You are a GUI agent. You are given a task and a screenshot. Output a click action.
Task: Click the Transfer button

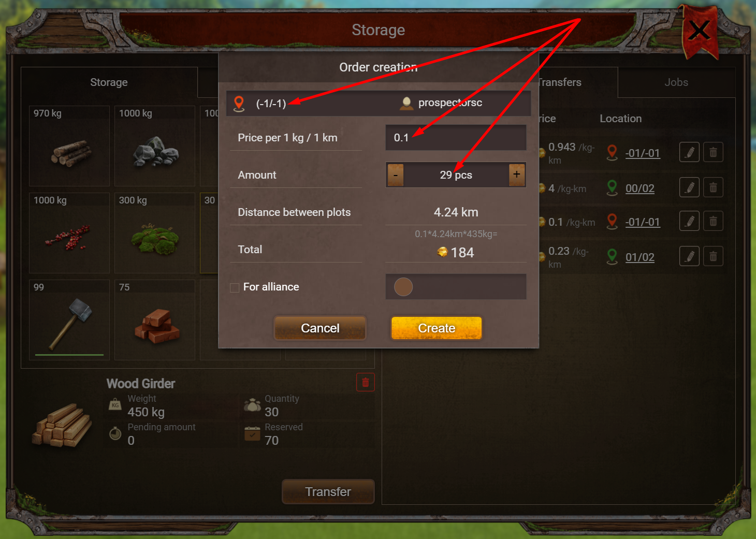(x=328, y=492)
